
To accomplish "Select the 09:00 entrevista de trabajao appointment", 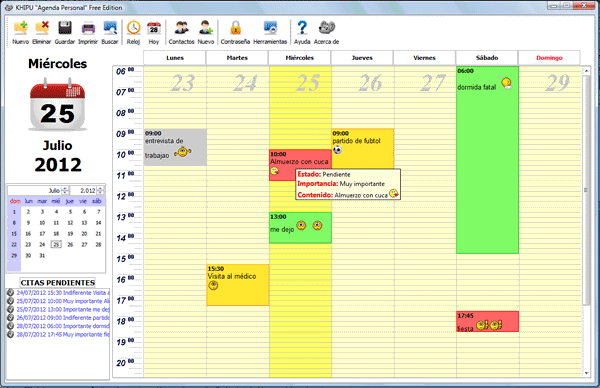I will (175, 147).
